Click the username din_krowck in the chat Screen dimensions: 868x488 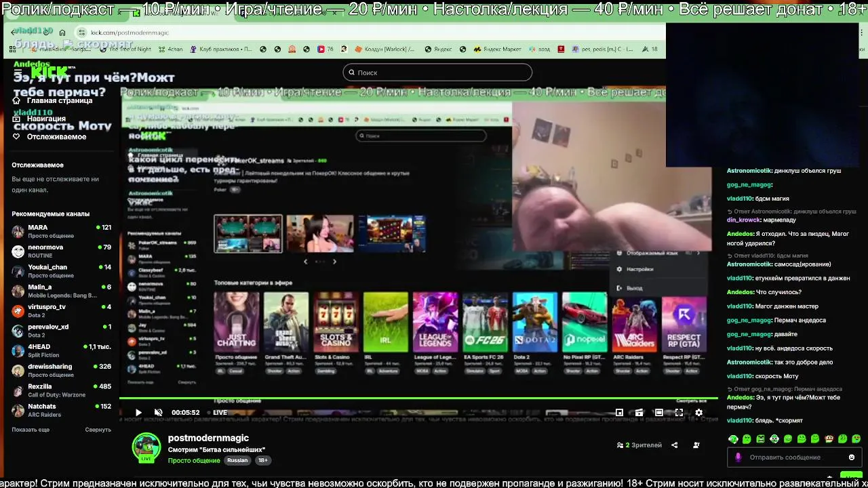click(x=744, y=220)
